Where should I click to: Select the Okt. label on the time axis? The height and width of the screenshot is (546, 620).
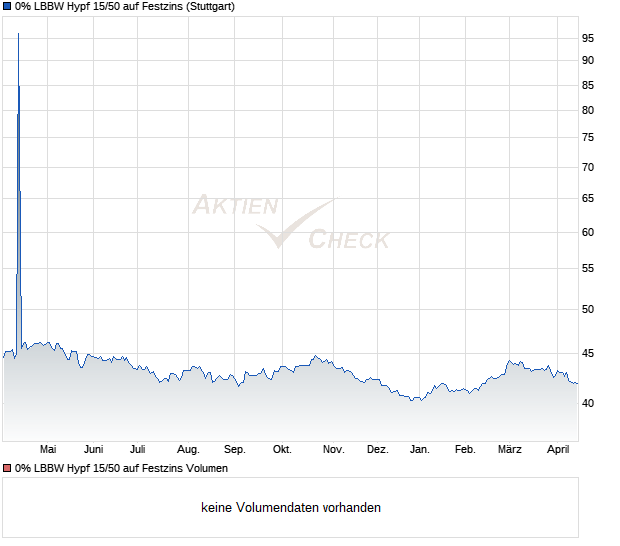282,450
